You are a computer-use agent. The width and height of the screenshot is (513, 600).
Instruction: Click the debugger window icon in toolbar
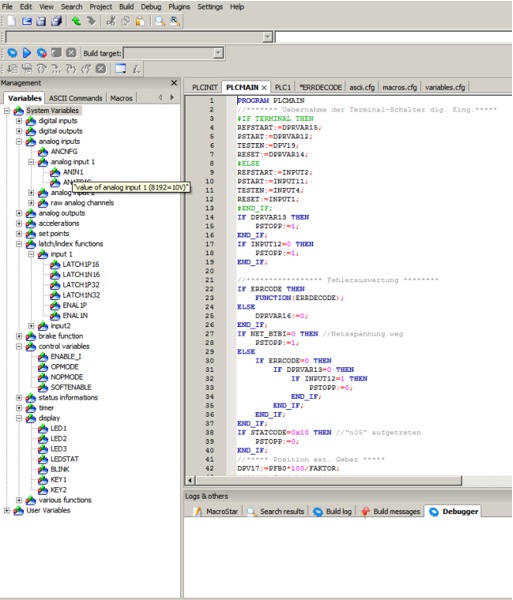click(x=121, y=68)
